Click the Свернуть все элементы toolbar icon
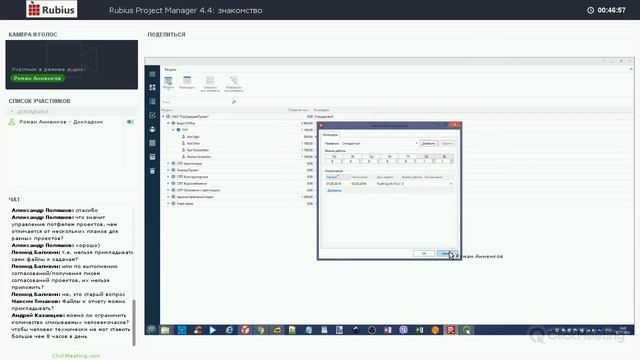640x360 pixels. 210,84
